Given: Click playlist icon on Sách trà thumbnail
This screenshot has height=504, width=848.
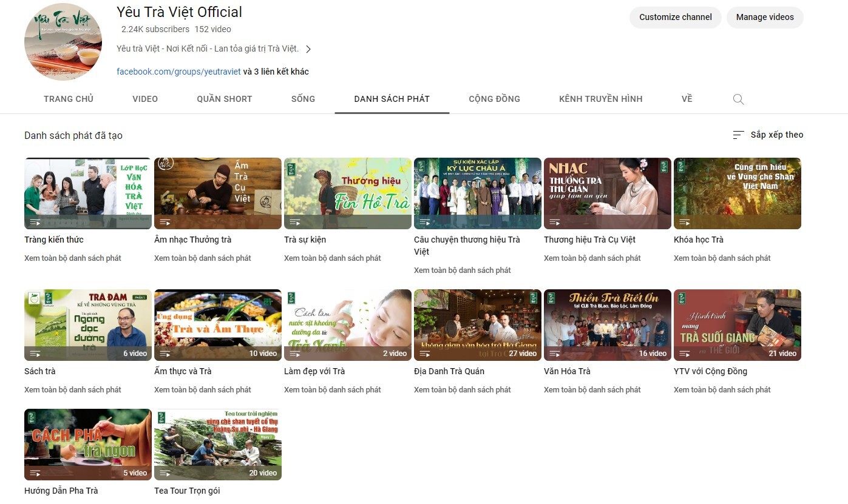Looking at the screenshot, I should (x=35, y=354).
